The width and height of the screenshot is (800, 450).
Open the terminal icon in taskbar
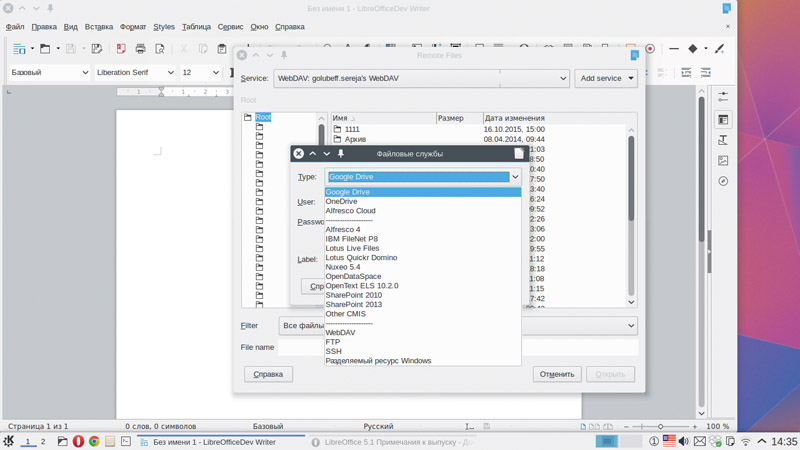(x=126, y=441)
